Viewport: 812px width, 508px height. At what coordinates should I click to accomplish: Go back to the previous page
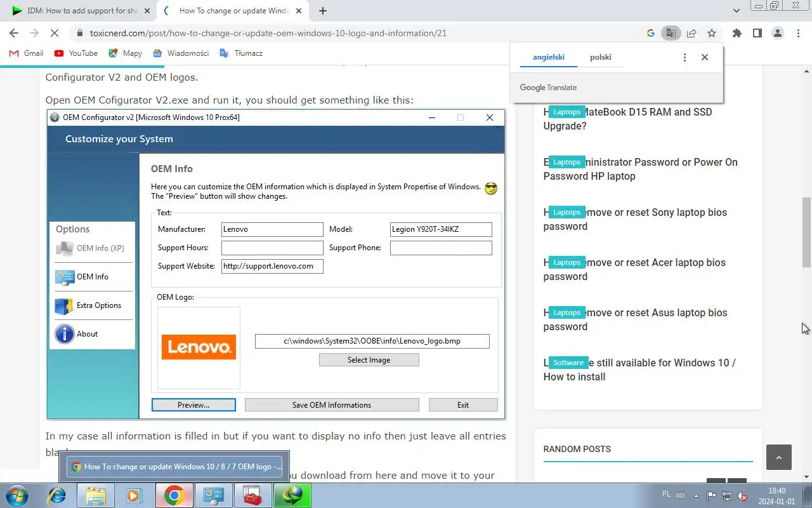pyautogui.click(x=14, y=33)
